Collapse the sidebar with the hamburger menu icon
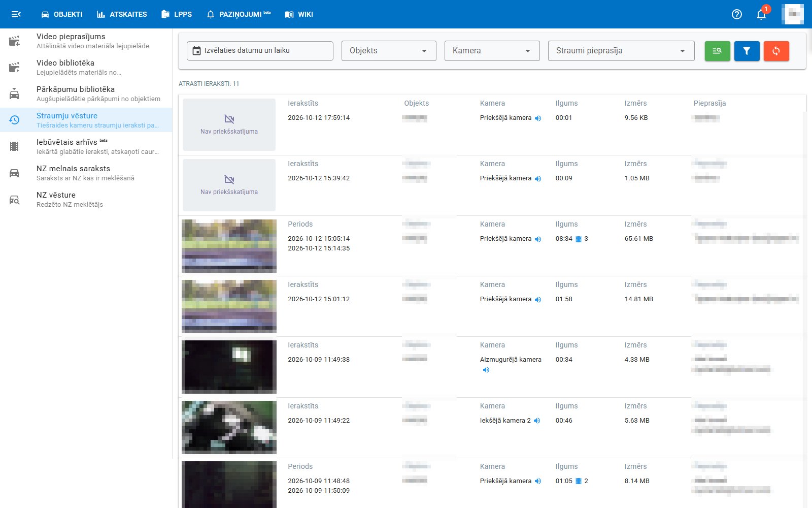The width and height of the screenshot is (812, 508). pos(16,14)
